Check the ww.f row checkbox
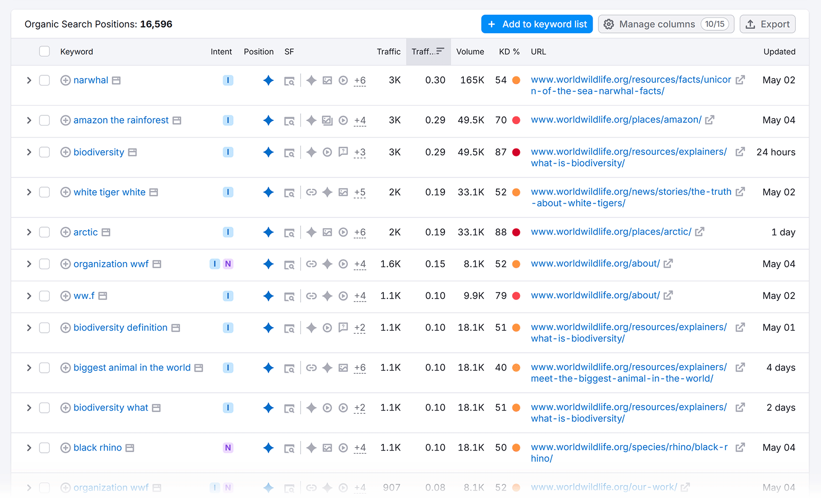 (45, 296)
